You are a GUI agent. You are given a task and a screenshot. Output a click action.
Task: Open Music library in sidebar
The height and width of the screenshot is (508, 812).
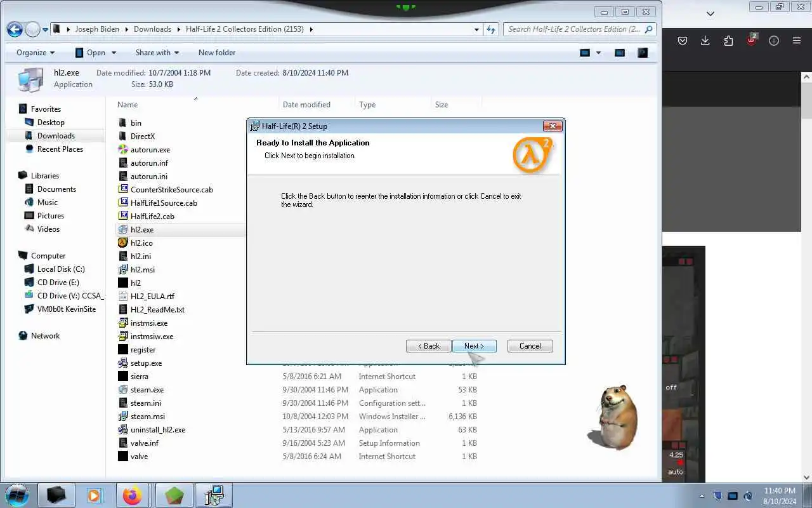coord(48,203)
